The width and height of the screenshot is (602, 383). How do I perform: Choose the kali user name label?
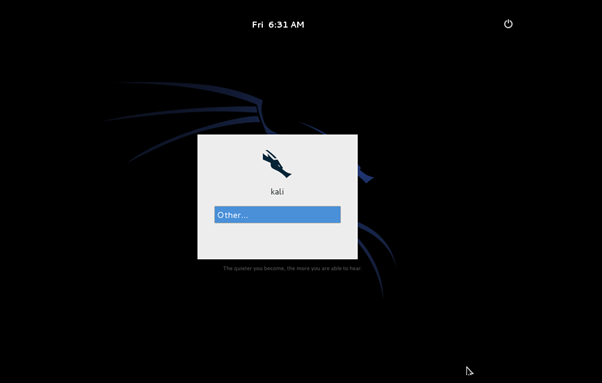pyautogui.click(x=277, y=192)
